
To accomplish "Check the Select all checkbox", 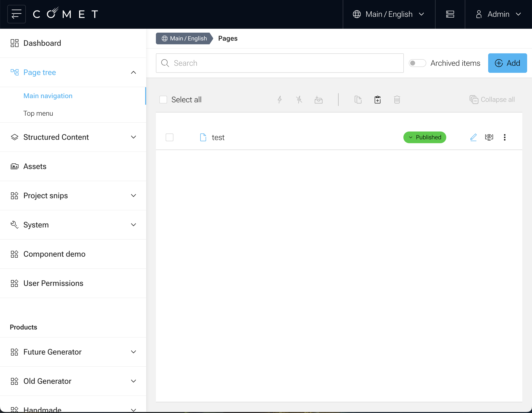I will click(x=163, y=100).
